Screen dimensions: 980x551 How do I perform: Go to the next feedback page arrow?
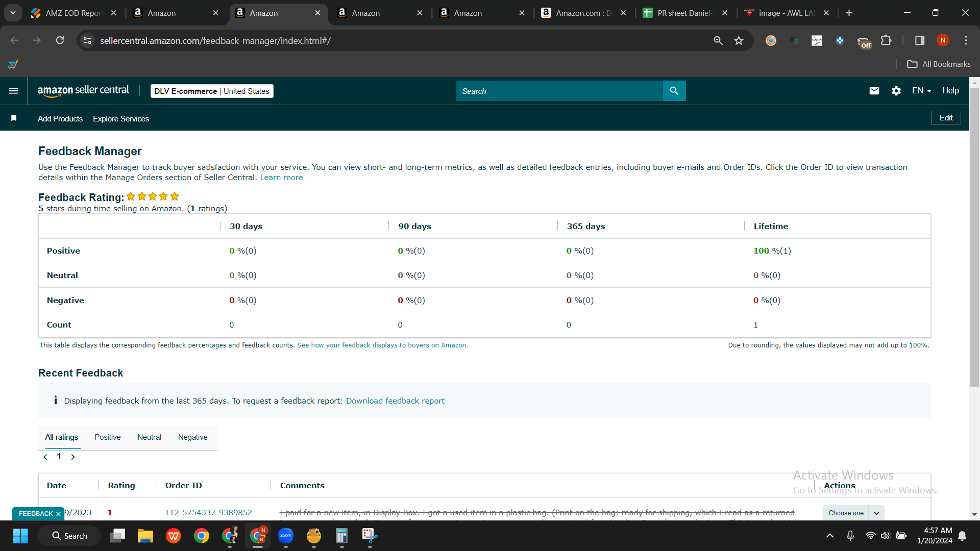point(73,457)
